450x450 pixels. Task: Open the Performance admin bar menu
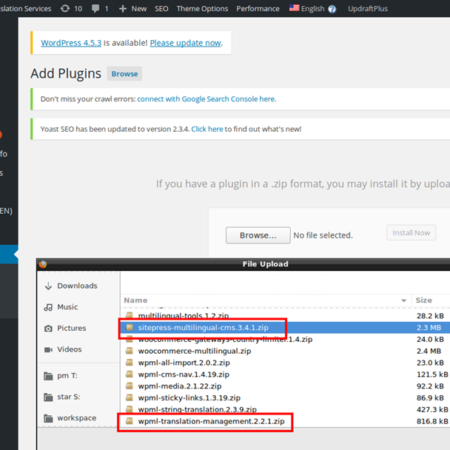(258, 9)
